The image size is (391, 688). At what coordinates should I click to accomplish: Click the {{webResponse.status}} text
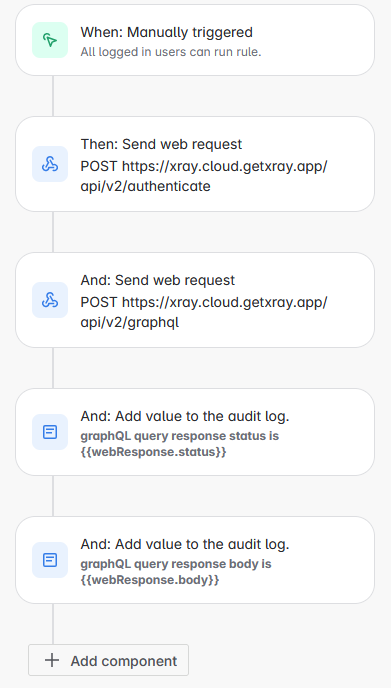[x=153, y=452]
